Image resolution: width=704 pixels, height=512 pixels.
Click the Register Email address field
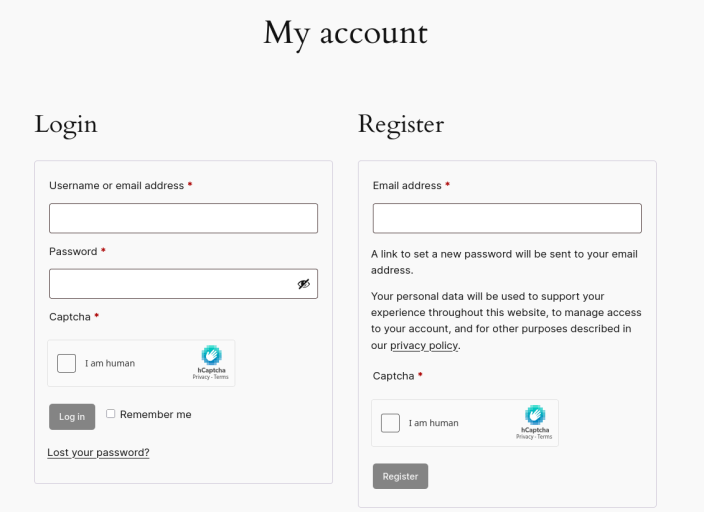point(507,218)
